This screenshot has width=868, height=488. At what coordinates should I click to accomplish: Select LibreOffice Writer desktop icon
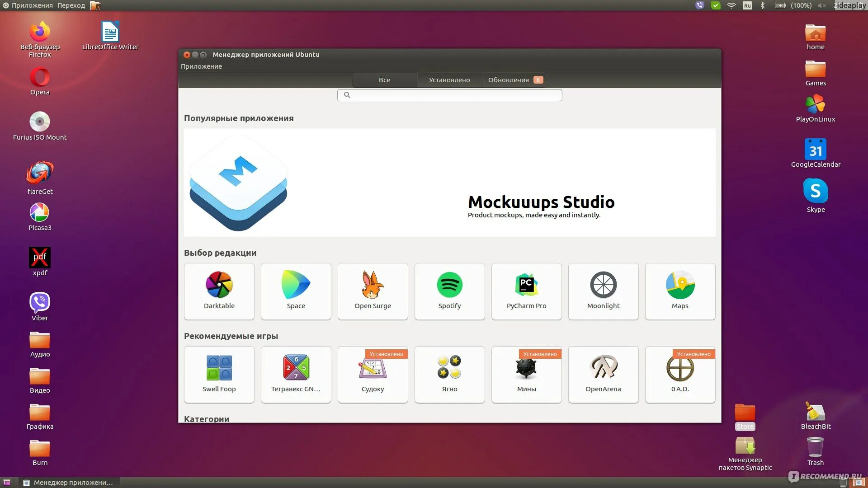[110, 36]
